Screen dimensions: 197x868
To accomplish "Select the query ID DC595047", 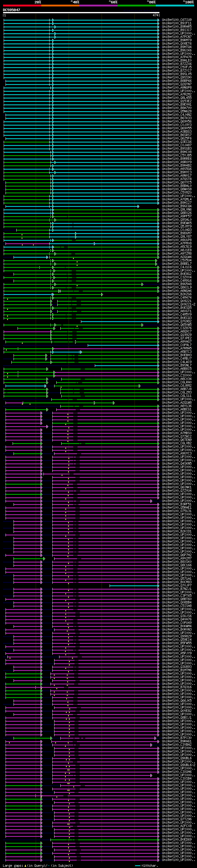I will 11,10.
